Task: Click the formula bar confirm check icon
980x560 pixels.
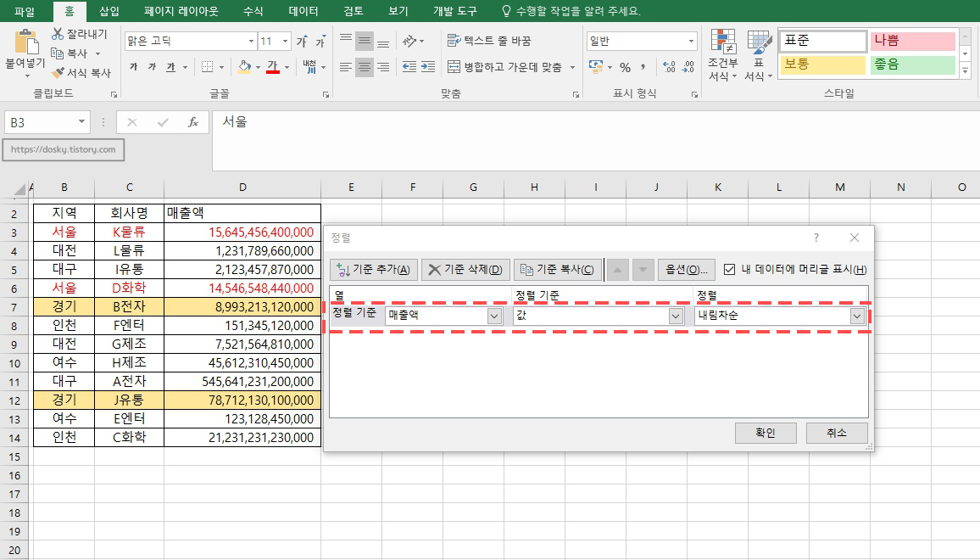Action: [163, 123]
